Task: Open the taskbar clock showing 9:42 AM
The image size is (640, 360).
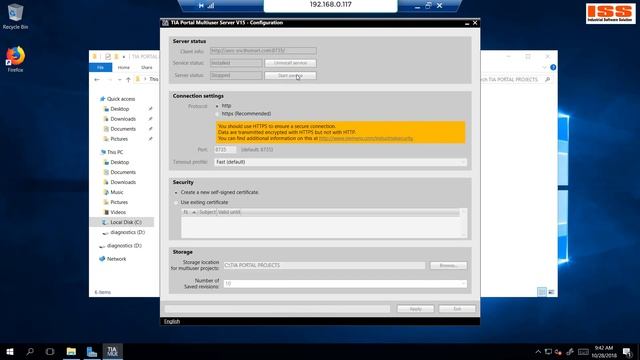Action: coord(604,352)
